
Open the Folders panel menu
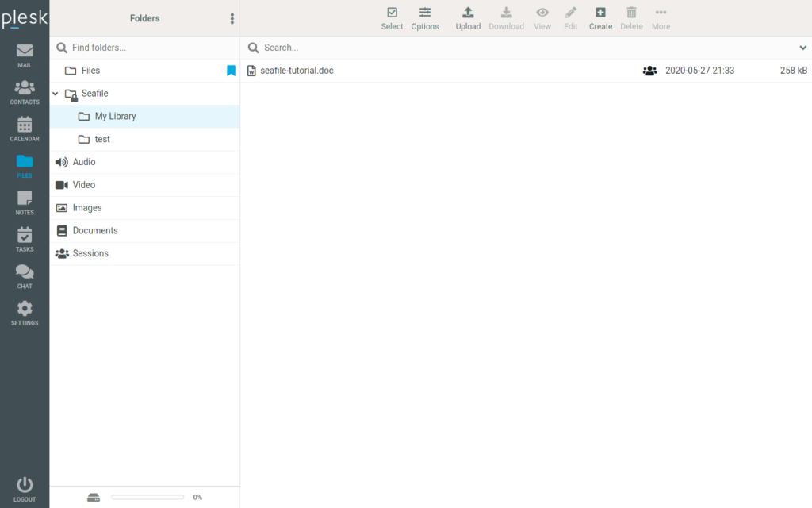[x=232, y=17]
